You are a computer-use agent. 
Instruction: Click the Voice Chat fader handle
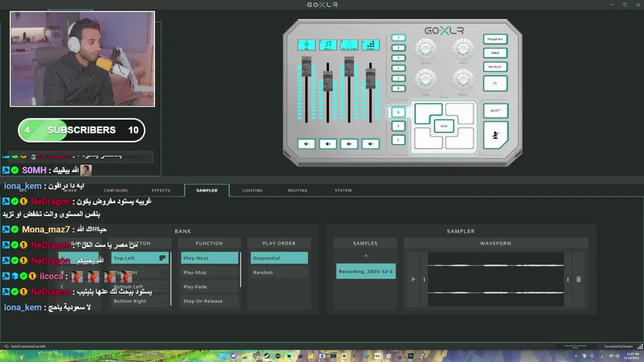click(349, 66)
